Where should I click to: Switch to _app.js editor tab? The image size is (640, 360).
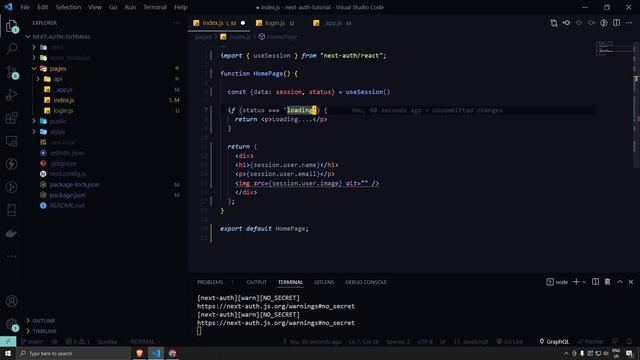tap(333, 23)
